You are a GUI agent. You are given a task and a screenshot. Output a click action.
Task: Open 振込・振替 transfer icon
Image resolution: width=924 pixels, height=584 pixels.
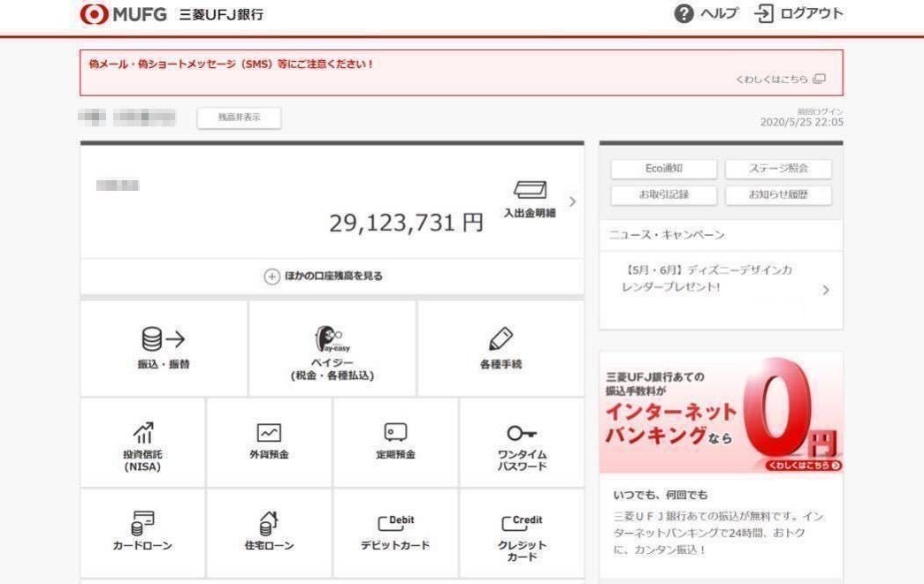(x=164, y=338)
